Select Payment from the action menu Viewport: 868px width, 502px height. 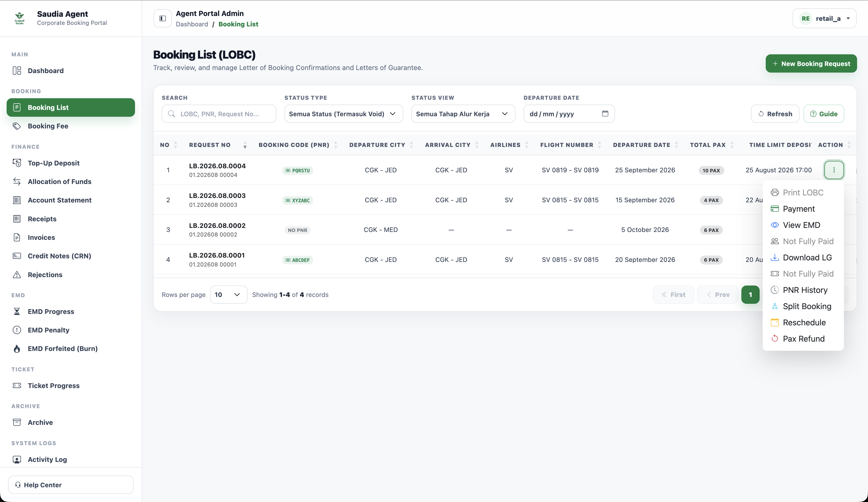[x=803, y=209]
